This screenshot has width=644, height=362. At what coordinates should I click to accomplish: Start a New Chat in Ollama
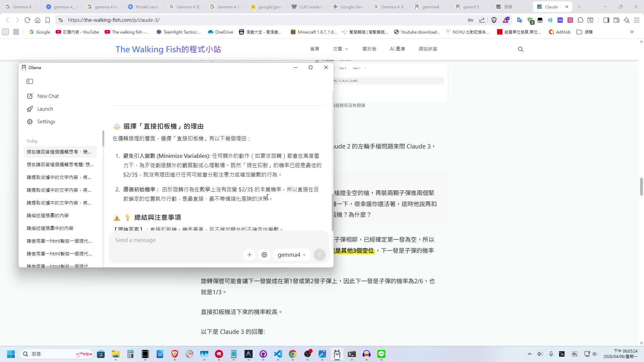[43, 96]
